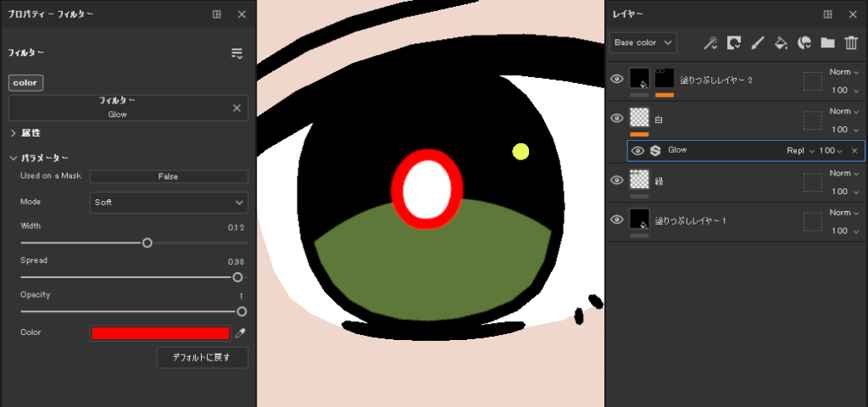The image size is (868, 407).
Task: Toggle visibility of the Glow filter
Action: (x=637, y=151)
